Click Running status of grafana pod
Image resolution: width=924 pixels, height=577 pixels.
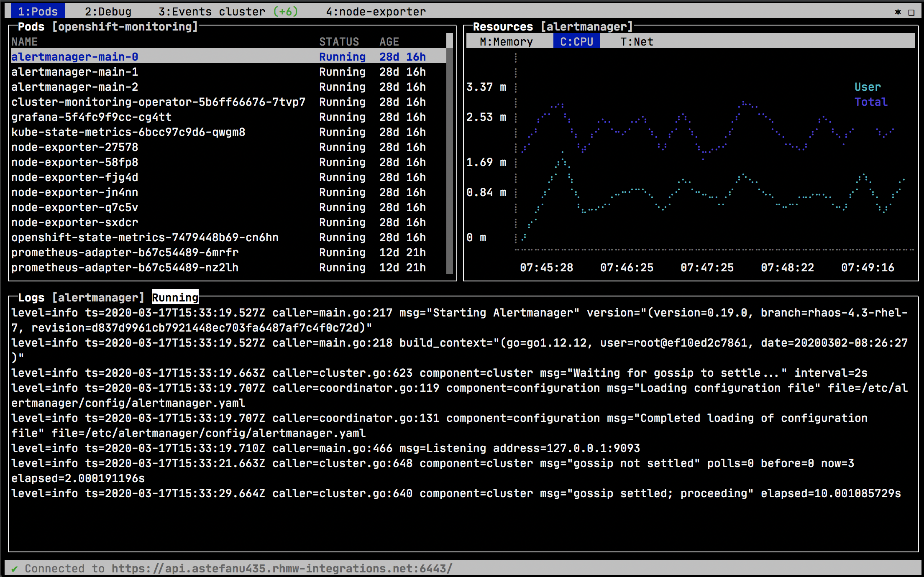[342, 117]
